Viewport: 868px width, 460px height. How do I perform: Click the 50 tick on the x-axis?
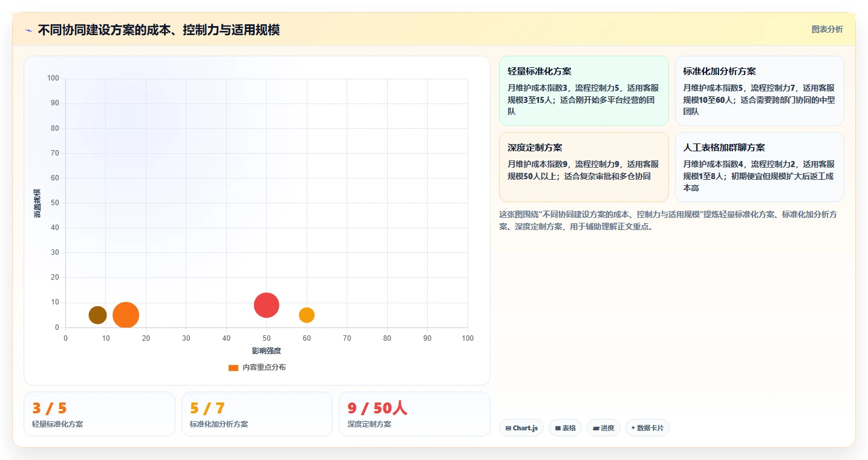[x=267, y=338]
